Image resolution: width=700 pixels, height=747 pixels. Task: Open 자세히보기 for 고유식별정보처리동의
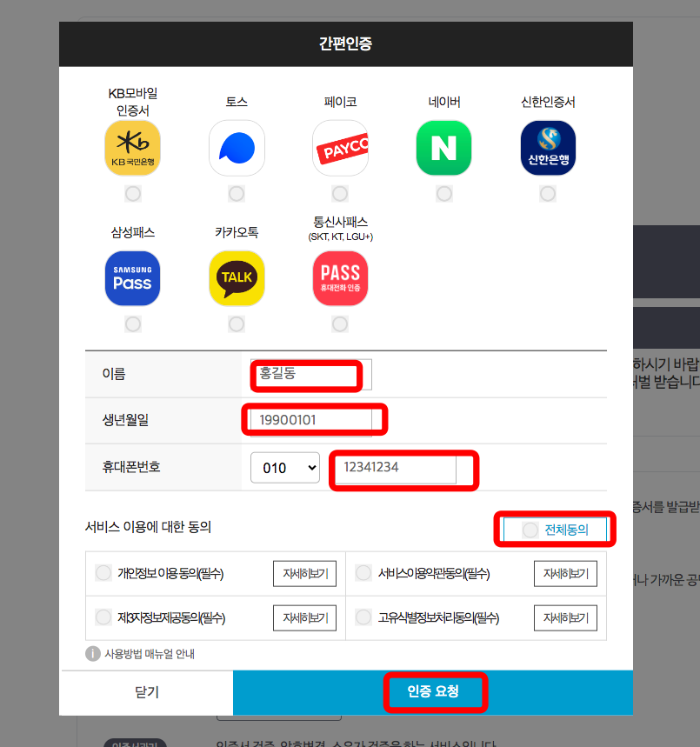click(x=565, y=618)
